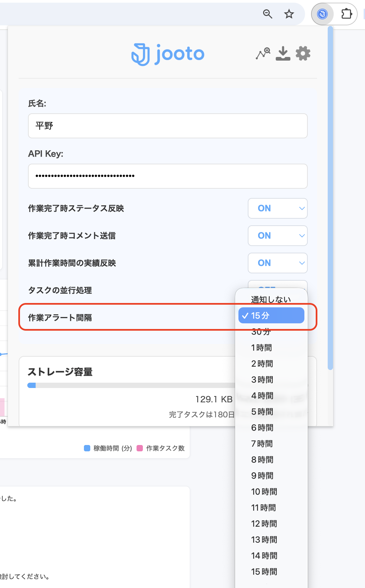Open the 作業完了時ステータス反映 ON dropdown
Screen dimensions: 365x588
(x=277, y=208)
